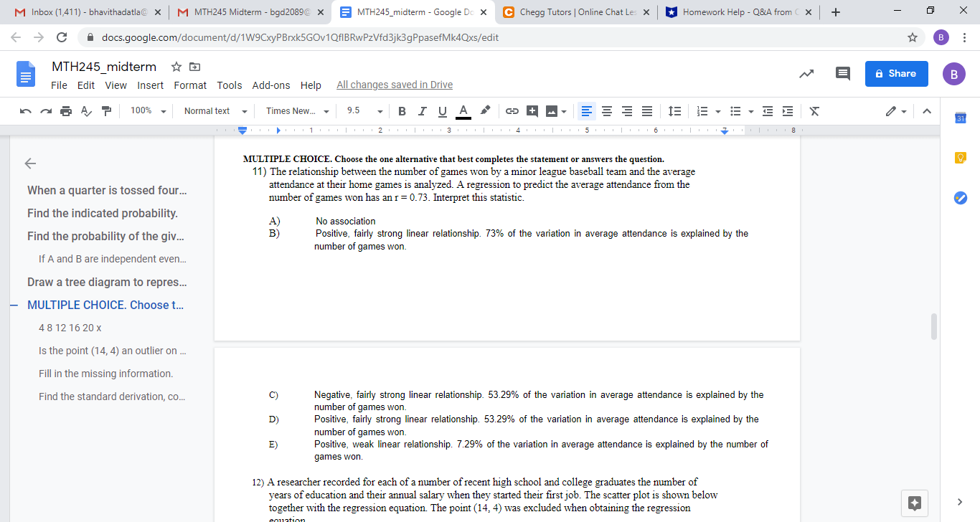Screen dimensions: 980x522
Task: Switch to the Chegg Tutors browser tab
Action: (x=574, y=11)
